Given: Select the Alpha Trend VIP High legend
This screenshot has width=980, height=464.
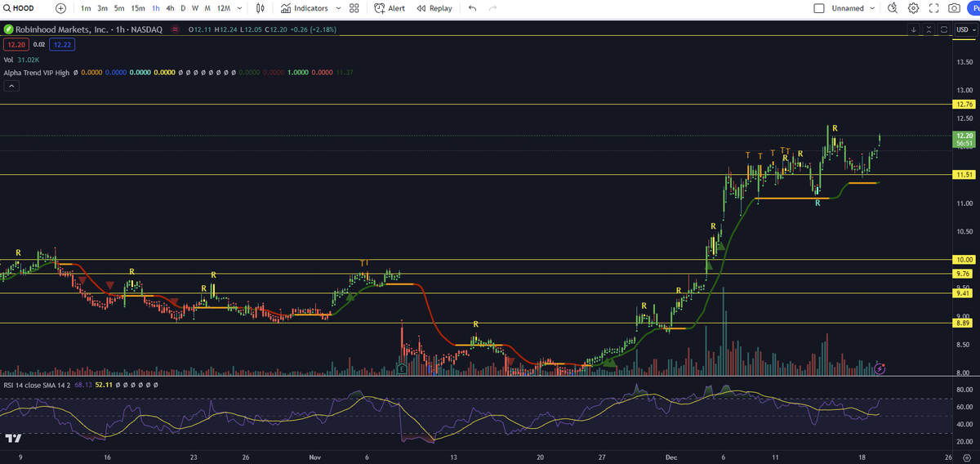Looking at the screenshot, I should (38, 72).
